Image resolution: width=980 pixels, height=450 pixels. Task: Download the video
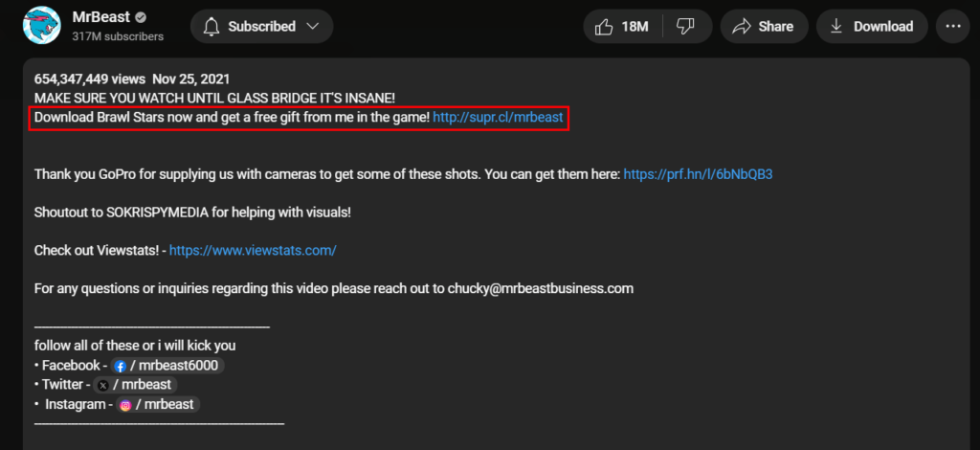pyautogui.click(x=872, y=26)
